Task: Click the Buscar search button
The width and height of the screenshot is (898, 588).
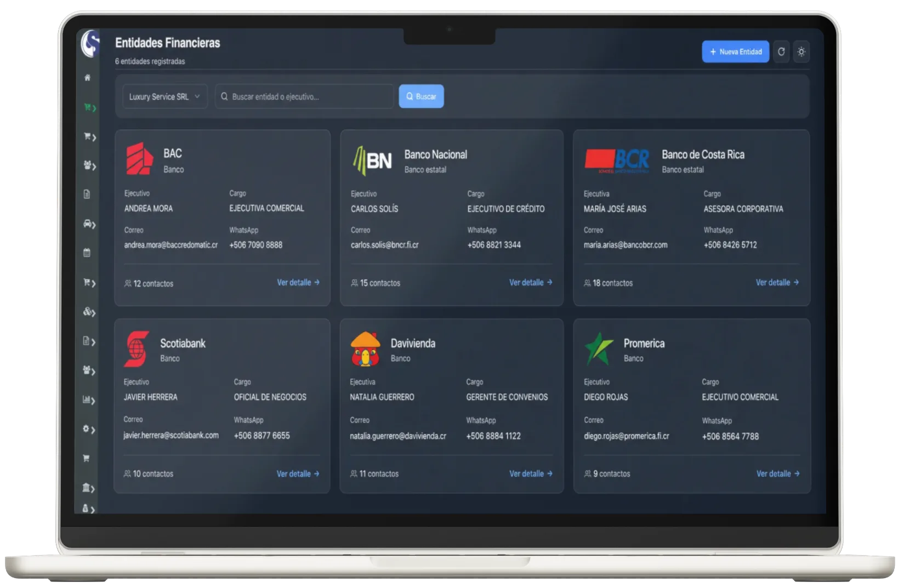Action: point(421,96)
